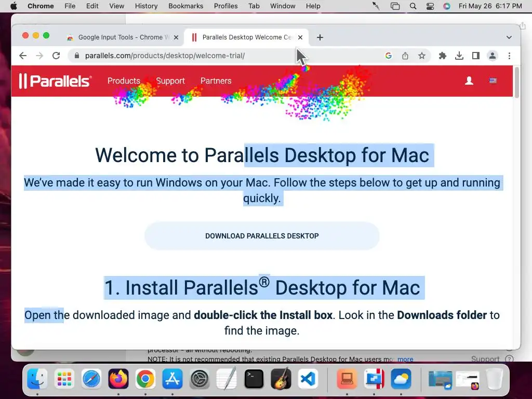The image size is (532, 399).
Task: Click Download Parallels Desktop button
Action: click(262, 236)
